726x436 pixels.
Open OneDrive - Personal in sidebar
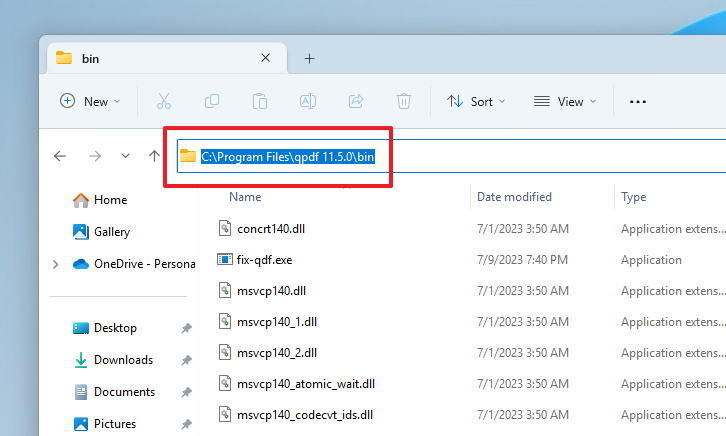point(134,264)
